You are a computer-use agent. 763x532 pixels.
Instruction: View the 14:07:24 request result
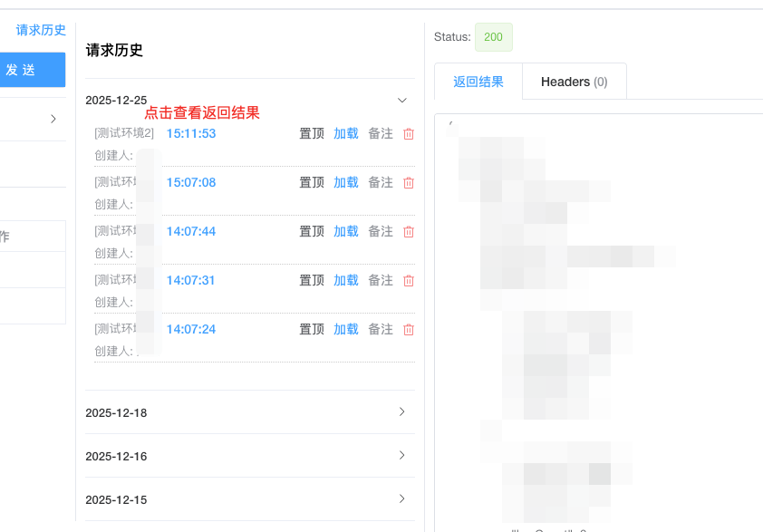click(191, 330)
